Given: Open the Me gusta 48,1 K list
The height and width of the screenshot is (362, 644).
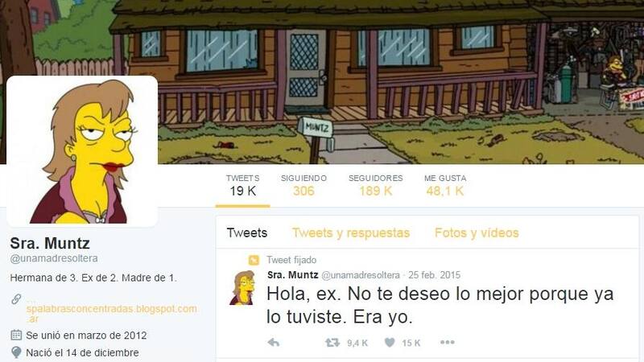Looking at the screenshot, I should (445, 185).
